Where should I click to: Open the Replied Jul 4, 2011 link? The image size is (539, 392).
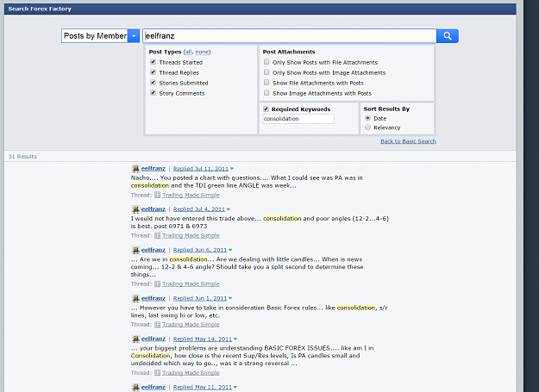tap(199, 209)
